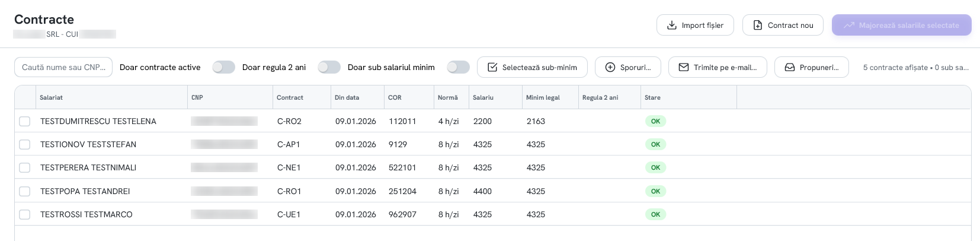Image resolution: width=980 pixels, height=241 pixels.
Task: Create a Contract nou
Action: 783,25
